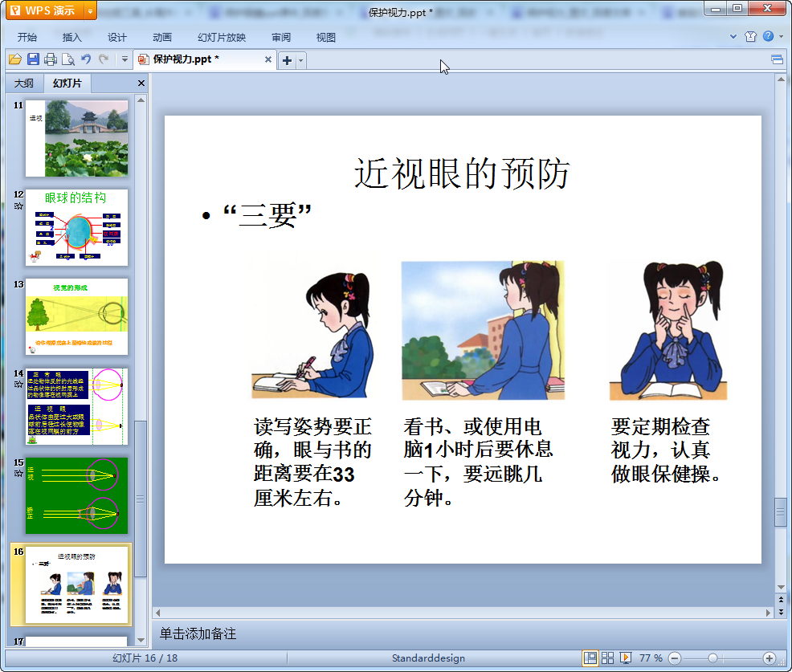Click the animation star icon beside slide 14
The height and width of the screenshot is (672, 792).
(18, 385)
